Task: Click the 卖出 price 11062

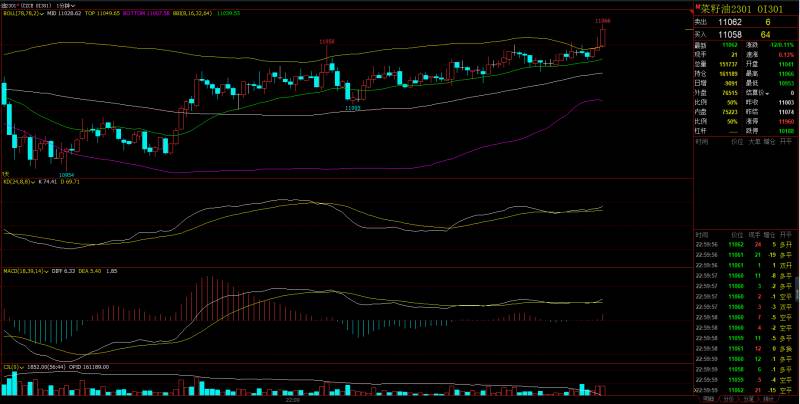Action: 730,22
